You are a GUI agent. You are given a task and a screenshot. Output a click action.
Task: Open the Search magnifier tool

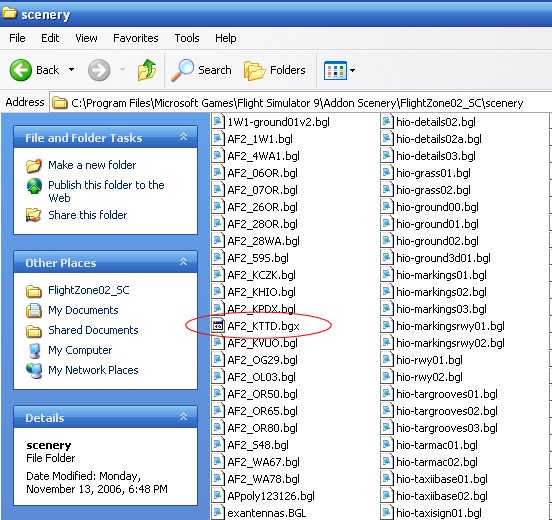(x=201, y=70)
